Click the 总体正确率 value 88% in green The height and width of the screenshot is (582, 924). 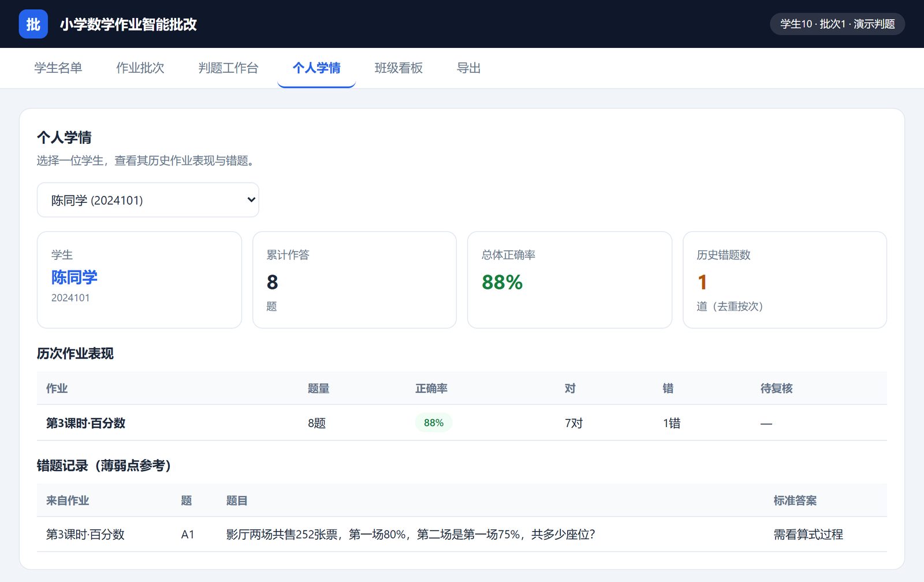click(502, 282)
